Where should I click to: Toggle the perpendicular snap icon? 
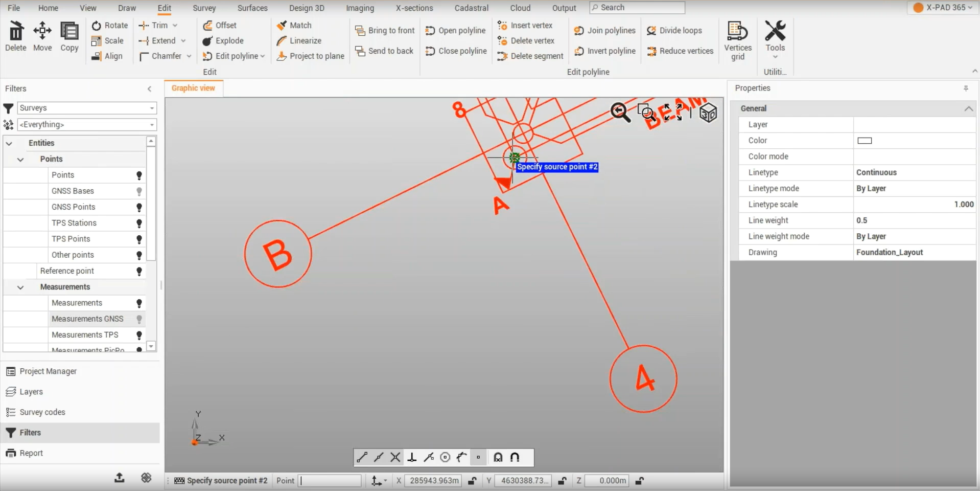412,457
